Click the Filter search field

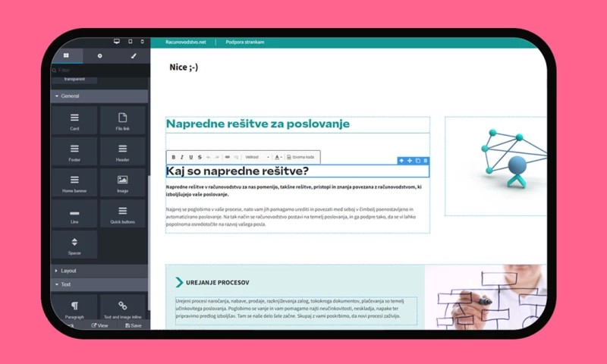pyautogui.click(x=99, y=70)
